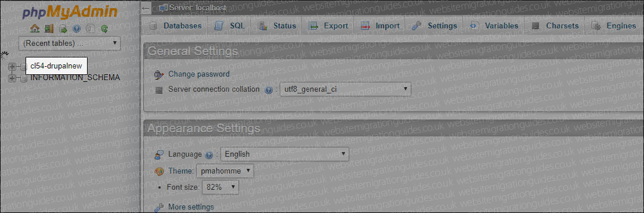The width and height of the screenshot is (644, 213).
Task: Click the INFORMATION_SCHEMA database cylinder icon
Action: click(x=23, y=78)
